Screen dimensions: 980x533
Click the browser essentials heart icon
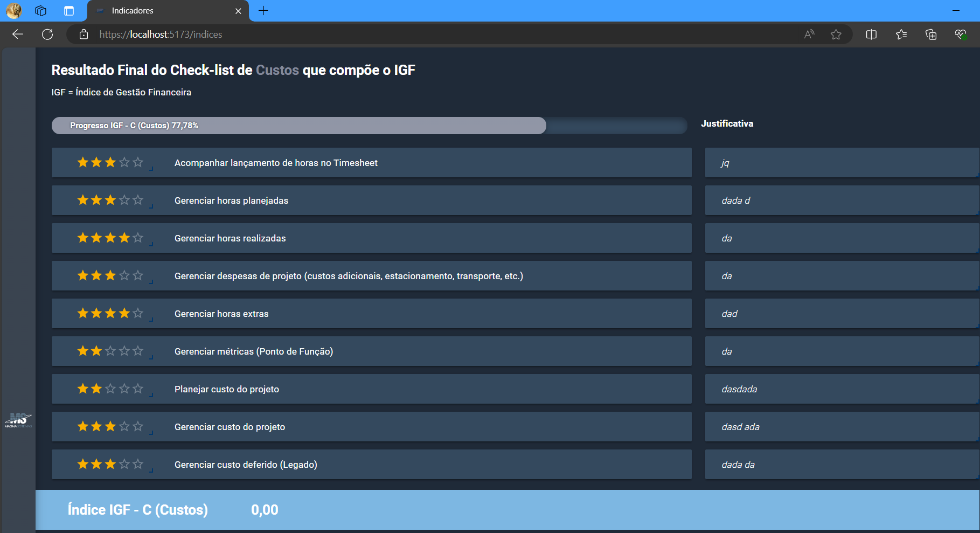click(x=960, y=34)
